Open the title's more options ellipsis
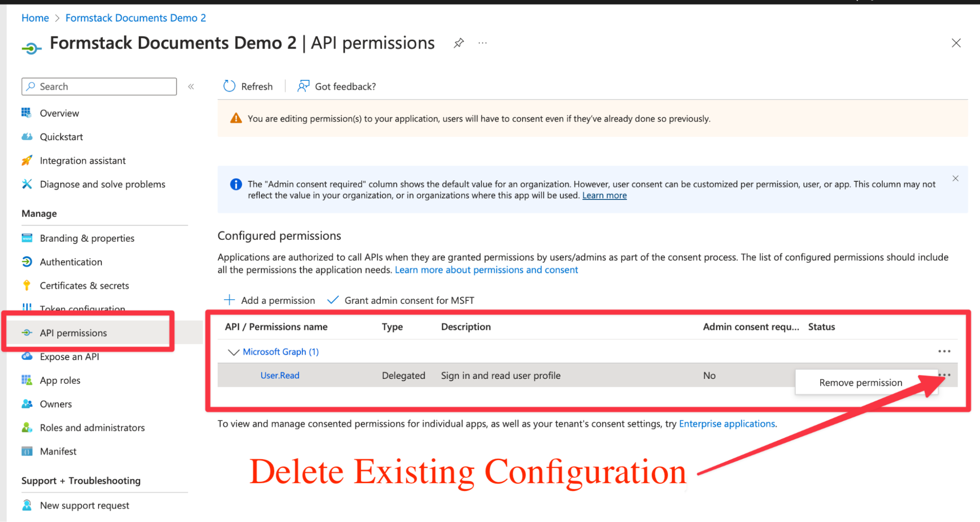The height and width of the screenshot is (522, 980). click(482, 43)
